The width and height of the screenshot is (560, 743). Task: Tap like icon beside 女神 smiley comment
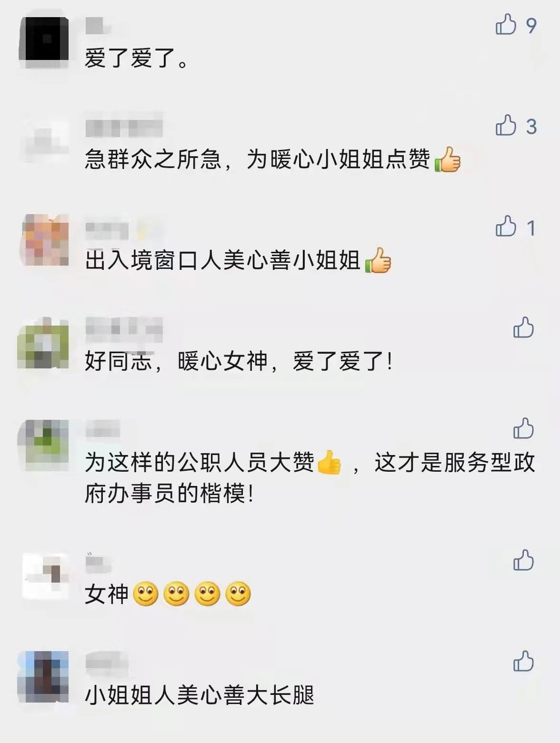[x=523, y=560]
